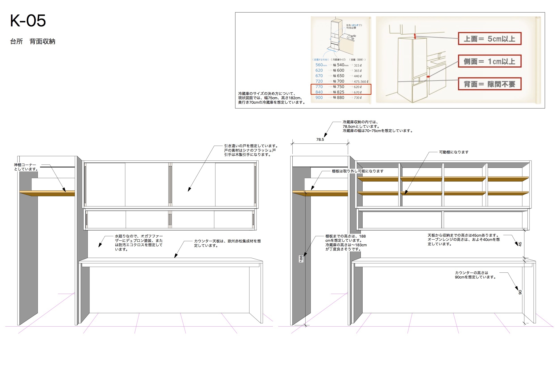555x392 pixels.
Task: Click the "棚板までの高さは、188cm" annotation
Action: [x=346, y=243]
